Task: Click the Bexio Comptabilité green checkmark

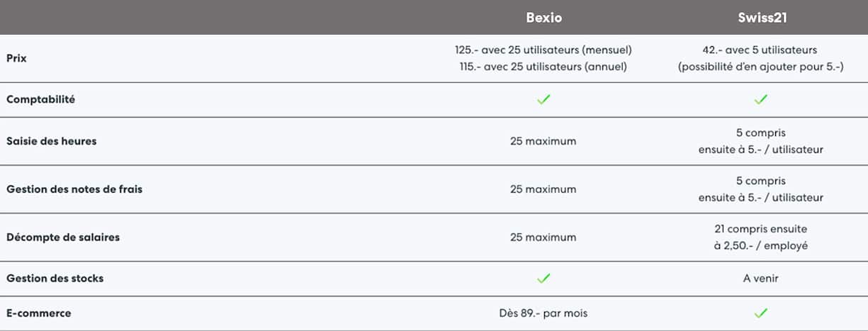Action: (x=543, y=100)
